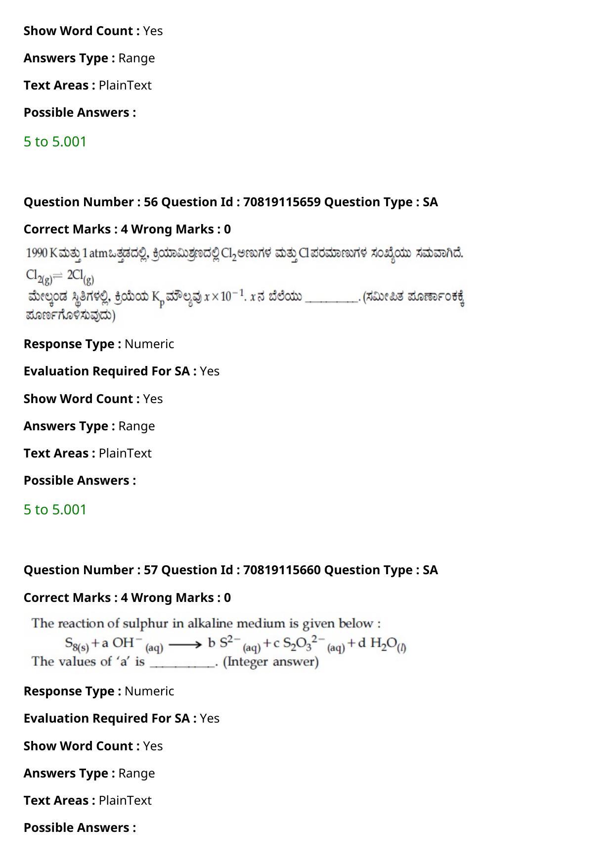Click 'Possible Answers :' label at page bottom
Viewport: 613px width, 868px height.
[80, 827]
